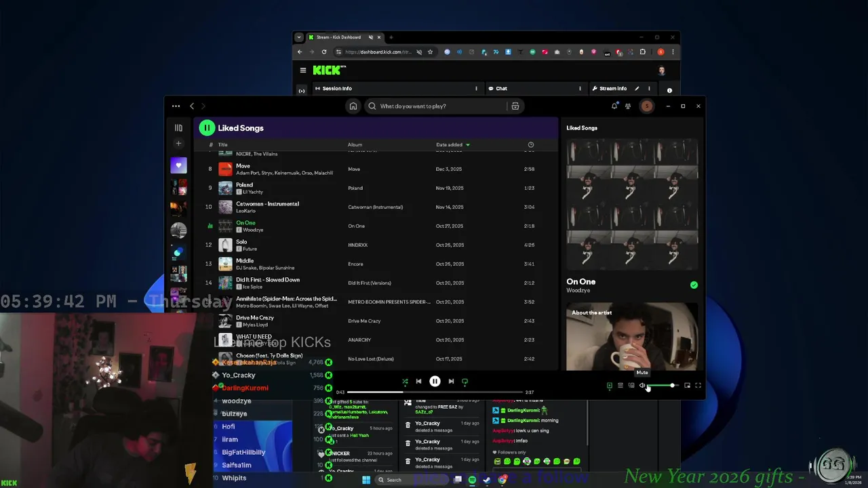Open Chrome extensions puzzle icon
Screen dimensions: 868x488
click(643, 52)
